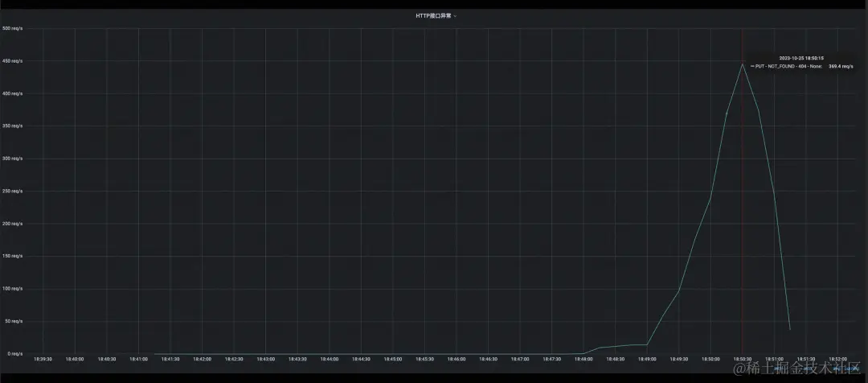Click the 50 req/s y-axis label

(x=13, y=322)
